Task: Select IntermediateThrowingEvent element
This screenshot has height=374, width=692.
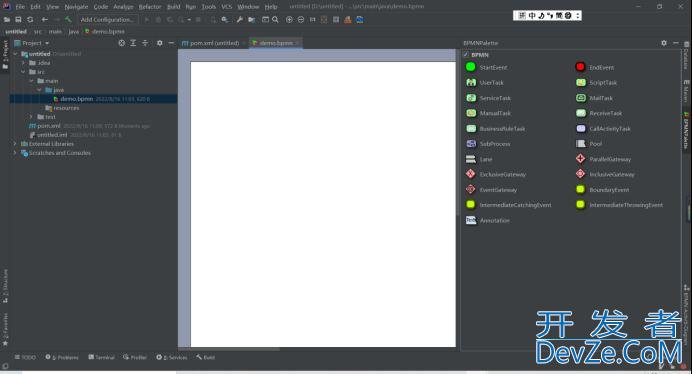Action: [x=619, y=205]
